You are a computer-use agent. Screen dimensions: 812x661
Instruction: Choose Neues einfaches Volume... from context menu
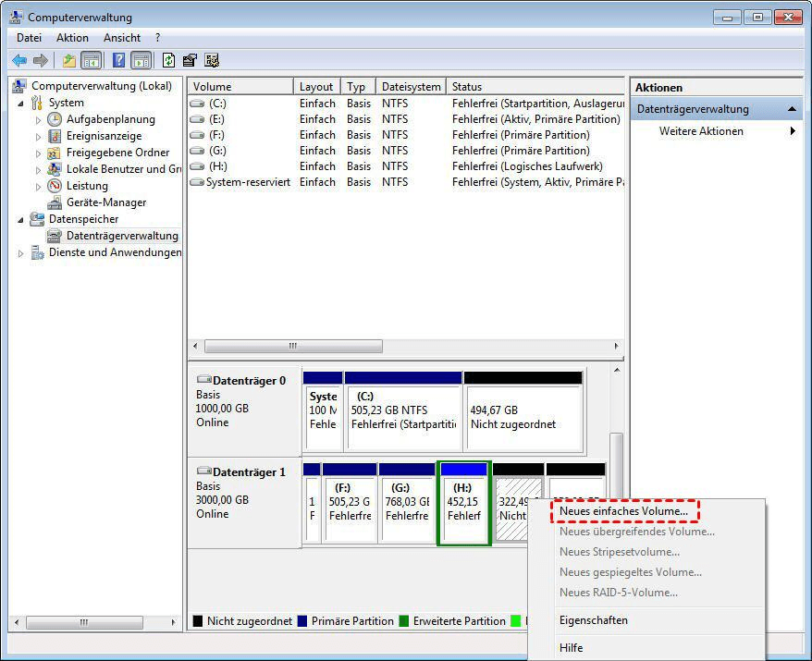[x=623, y=511]
